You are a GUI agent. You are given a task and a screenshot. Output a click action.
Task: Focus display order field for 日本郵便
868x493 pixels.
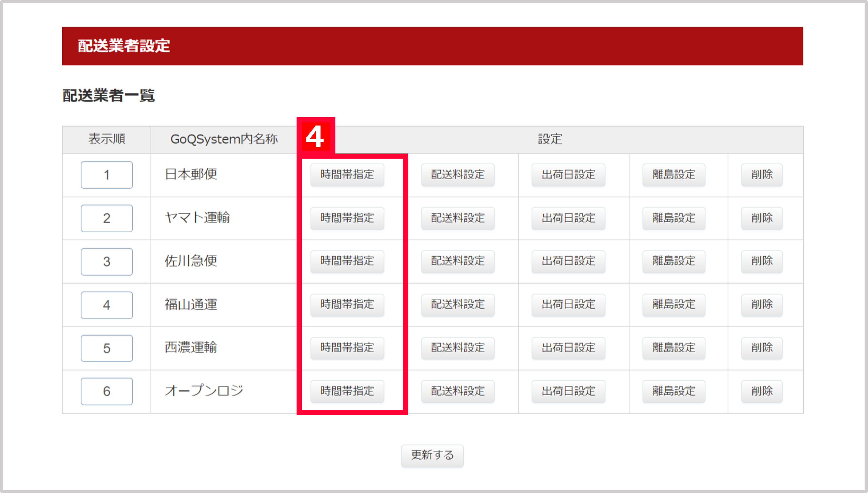107,175
